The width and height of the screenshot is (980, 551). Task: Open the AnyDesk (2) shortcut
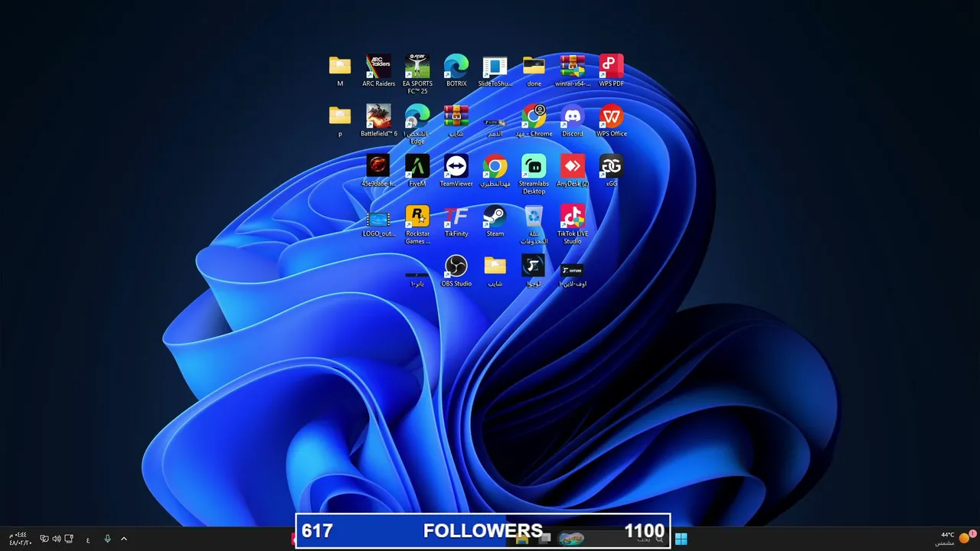(573, 171)
